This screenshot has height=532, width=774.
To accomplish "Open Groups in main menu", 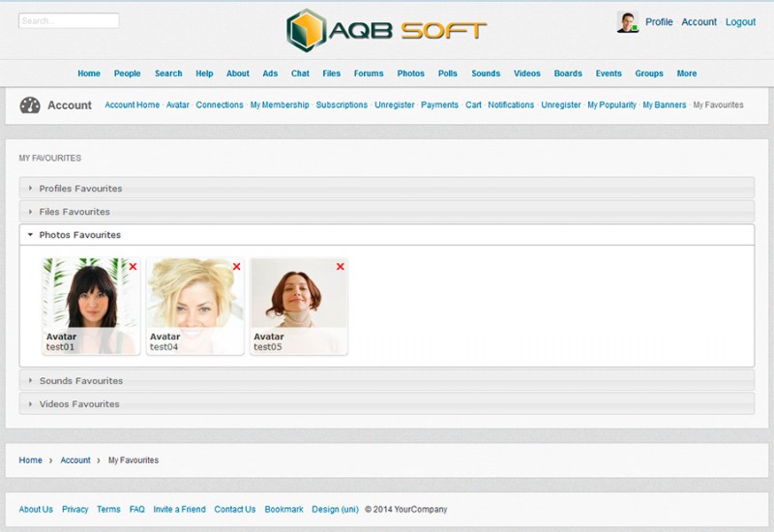I will tap(648, 74).
